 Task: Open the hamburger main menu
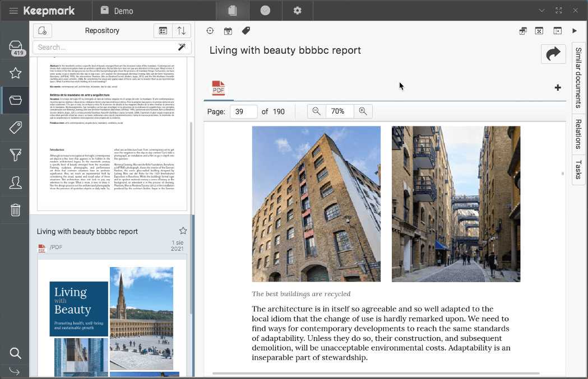[x=13, y=11]
